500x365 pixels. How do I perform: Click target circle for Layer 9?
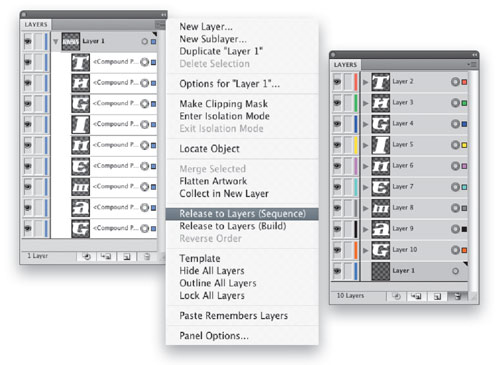[x=455, y=229]
